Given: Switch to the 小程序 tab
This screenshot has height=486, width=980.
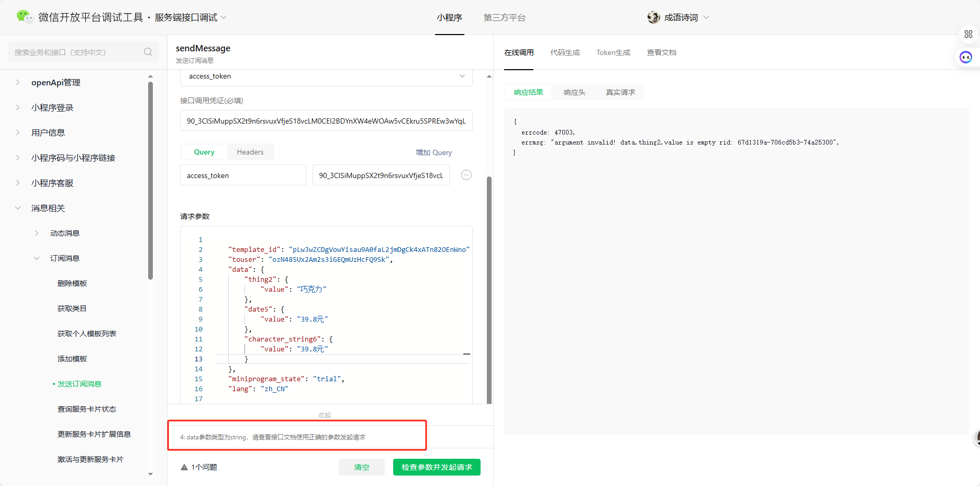Looking at the screenshot, I should [x=450, y=18].
